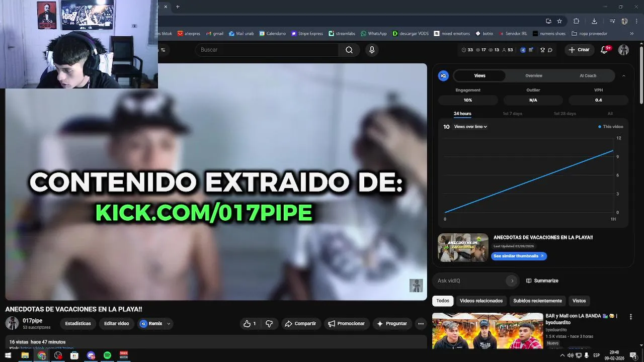
Task: Toggle the This video legend marker
Action: pos(600,127)
